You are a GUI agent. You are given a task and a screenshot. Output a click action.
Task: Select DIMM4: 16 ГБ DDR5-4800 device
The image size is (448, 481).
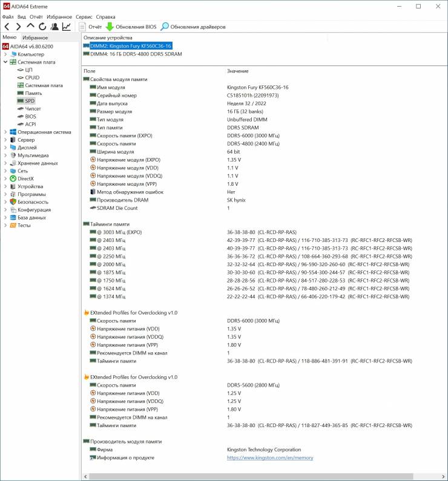(136, 54)
